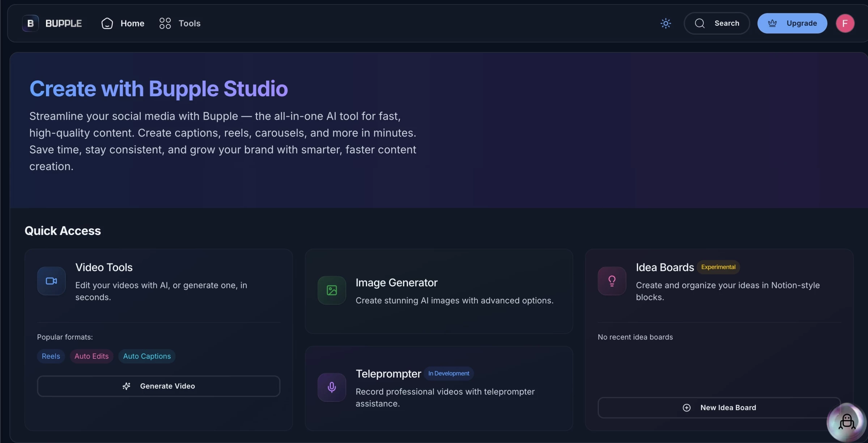This screenshot has width=868, height=443.
Task: Open the Idea Boards card title
Action: (x=665, y=267)
